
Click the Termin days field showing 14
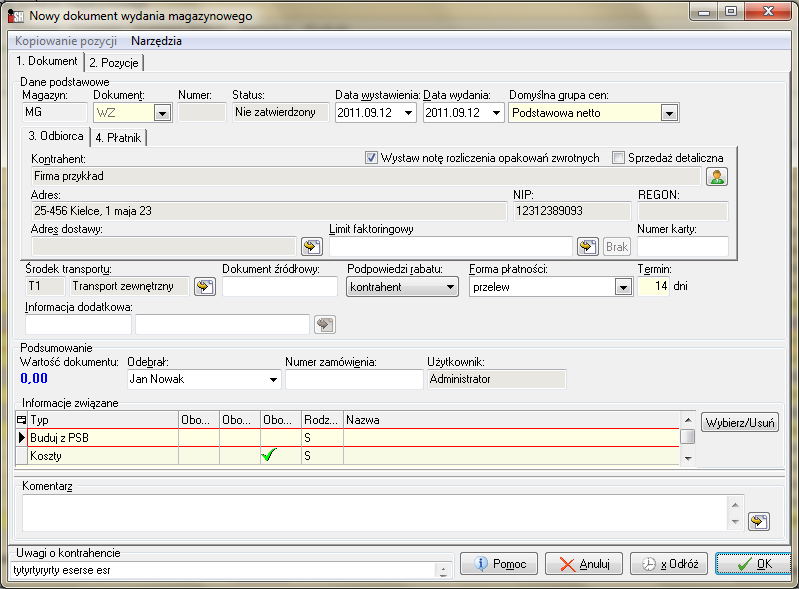coord(653,286)
